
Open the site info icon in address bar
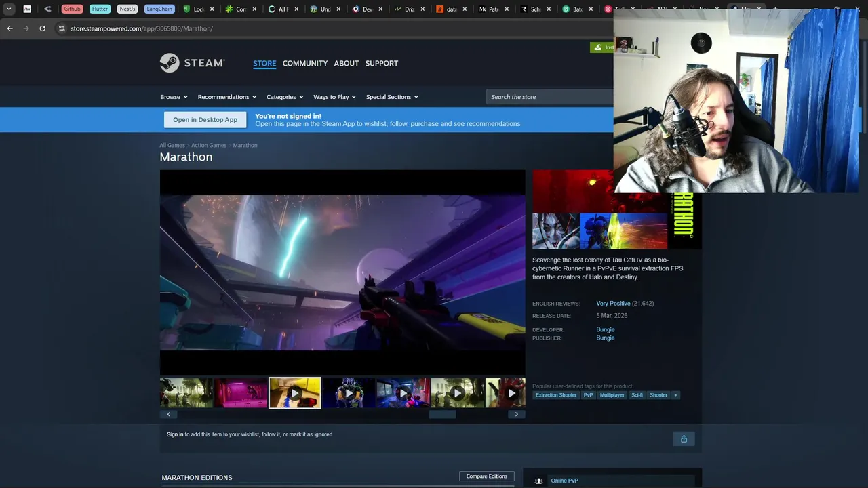tap(62, 28)
